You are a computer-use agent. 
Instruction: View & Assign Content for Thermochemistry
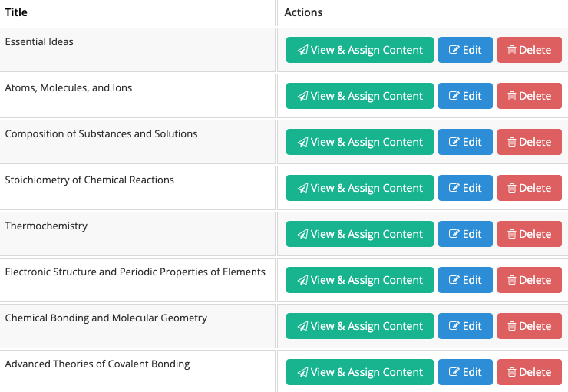pos(360,234)
